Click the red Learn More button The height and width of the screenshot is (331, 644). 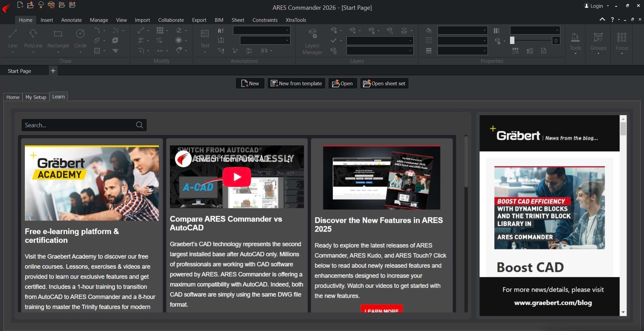[382, 309]
